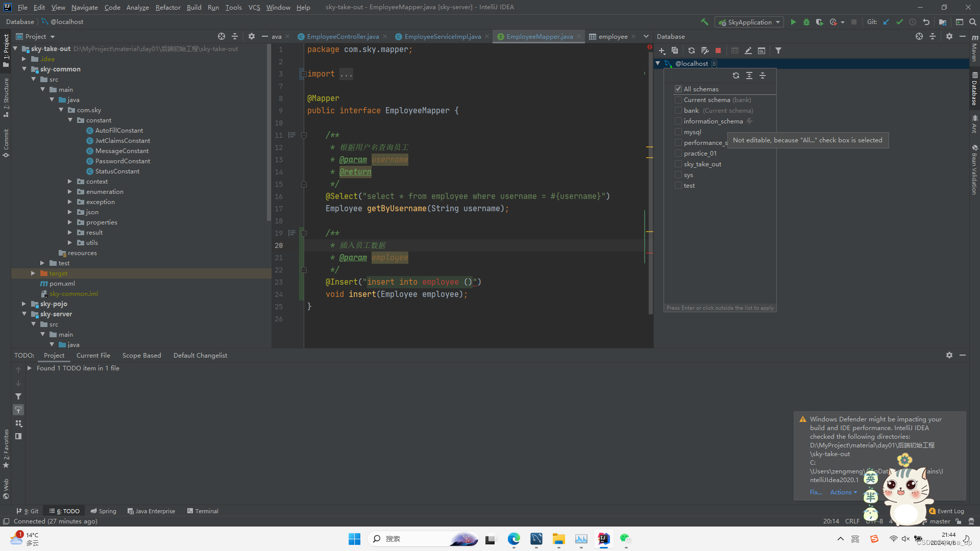The height and width of the screenshot is (551, 980).
Task: Expand the sky-pojo module
Action: coord(24,304)
